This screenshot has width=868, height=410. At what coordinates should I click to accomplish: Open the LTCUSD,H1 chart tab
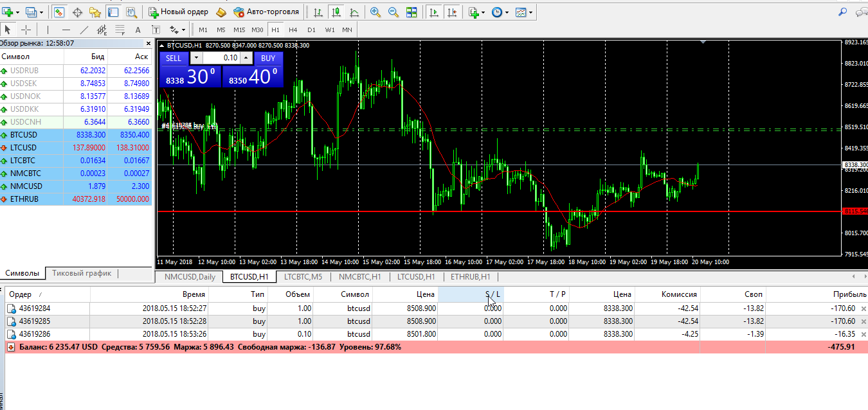pos(416,277)
